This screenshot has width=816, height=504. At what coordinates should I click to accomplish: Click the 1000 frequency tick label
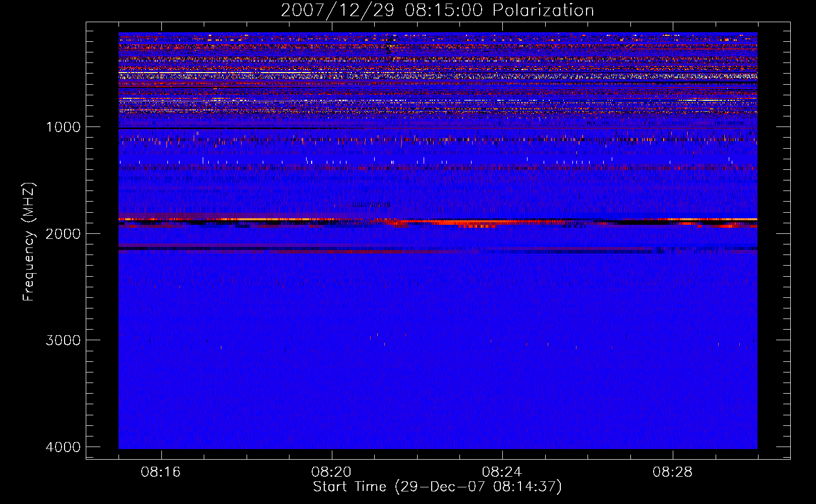[63, 127]
